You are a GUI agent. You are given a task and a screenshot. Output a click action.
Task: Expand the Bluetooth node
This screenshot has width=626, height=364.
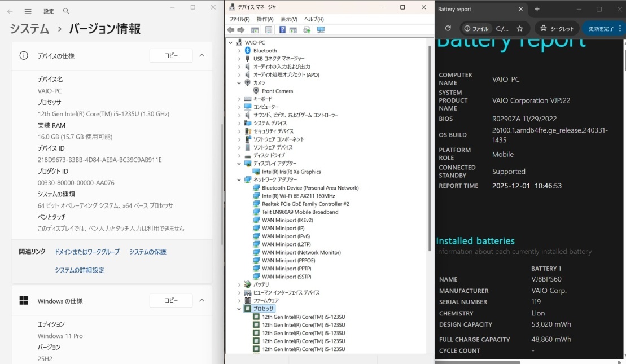[239, 51]
